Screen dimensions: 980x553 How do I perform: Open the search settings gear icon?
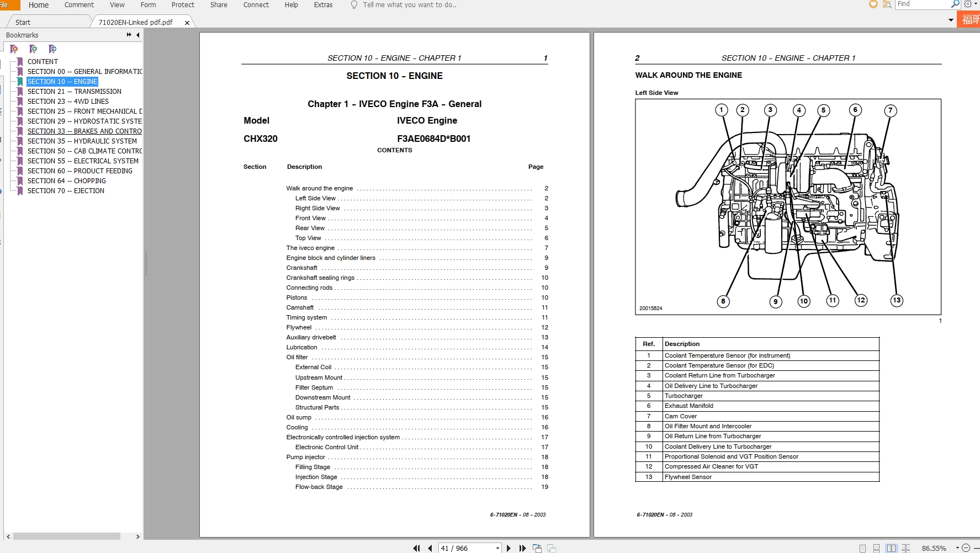[968, 4]
